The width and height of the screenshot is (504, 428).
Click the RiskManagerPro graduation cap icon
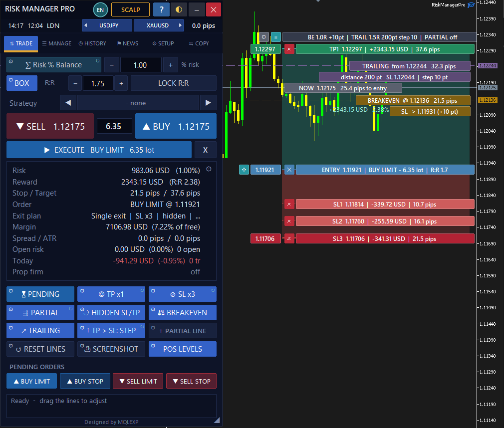coord(471,5)
